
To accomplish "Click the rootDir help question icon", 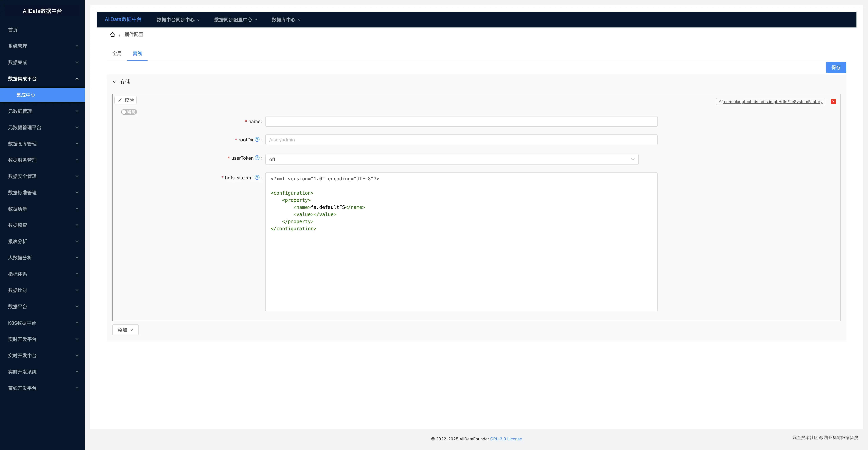I will point(257,139).
